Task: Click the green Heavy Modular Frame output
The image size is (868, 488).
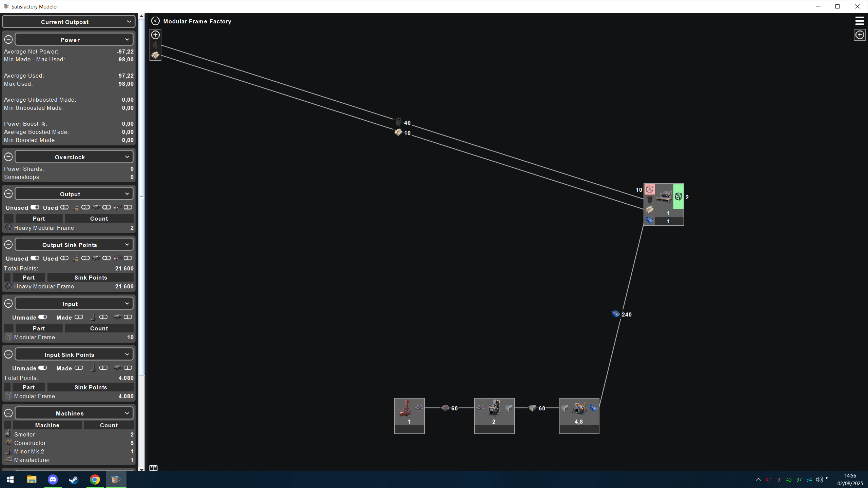Action: pos(678,196)
